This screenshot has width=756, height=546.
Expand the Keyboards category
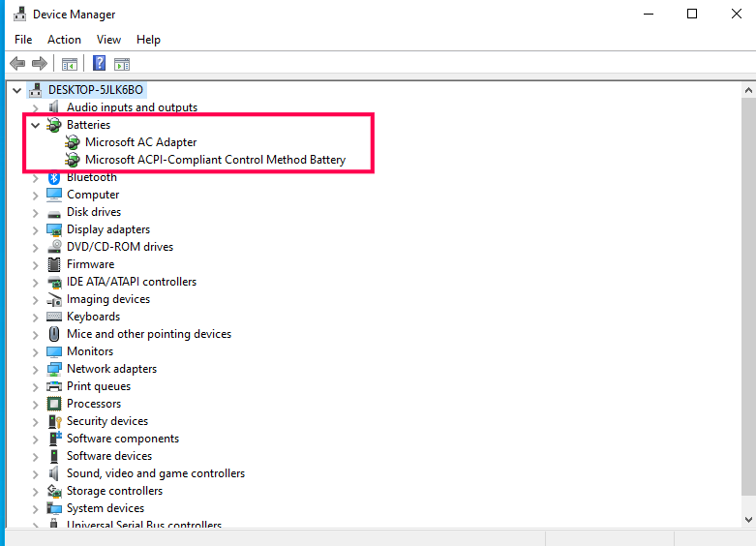35,318
